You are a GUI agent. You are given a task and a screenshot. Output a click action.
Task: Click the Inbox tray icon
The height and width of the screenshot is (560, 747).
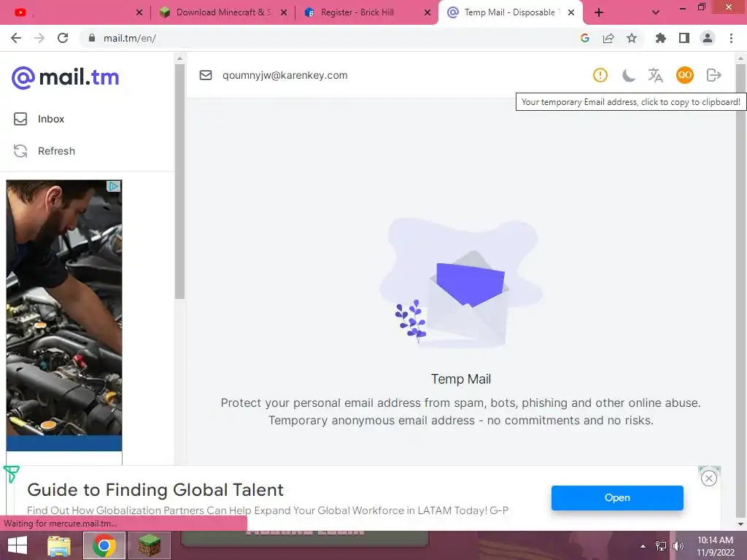point(20,119)
